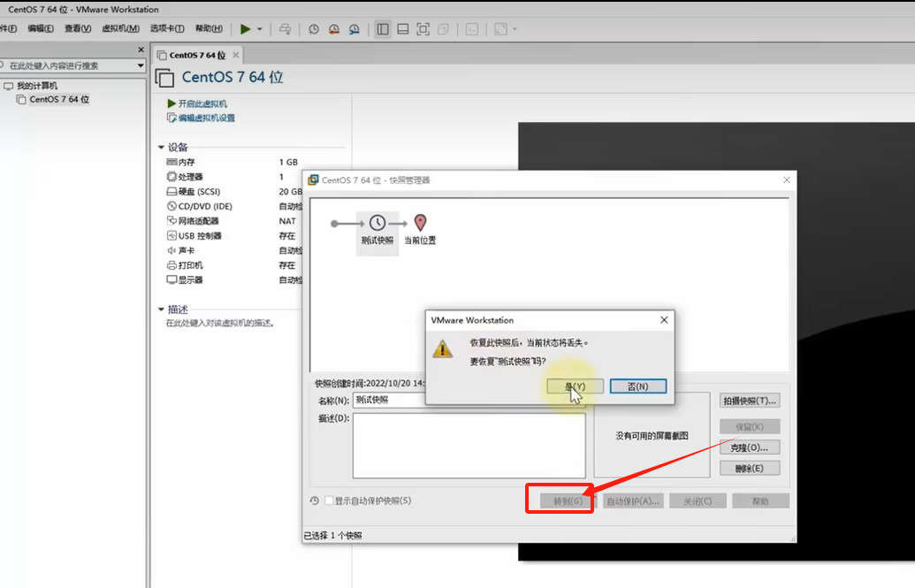Switch to the CentOS 7 64 位 tab
The image size is (915, 588).
196,55
